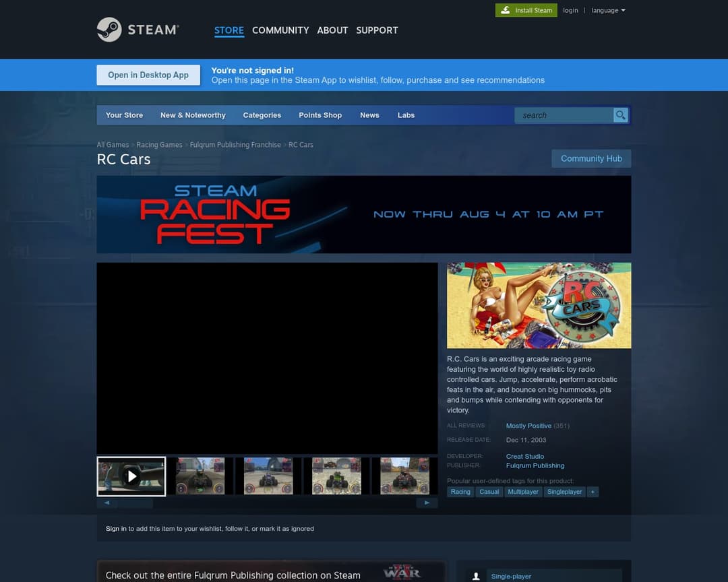The width and height of the screenshot is (728, 582).
Task: Play the trailer video thumbnail
Action: tap(131, 476)
